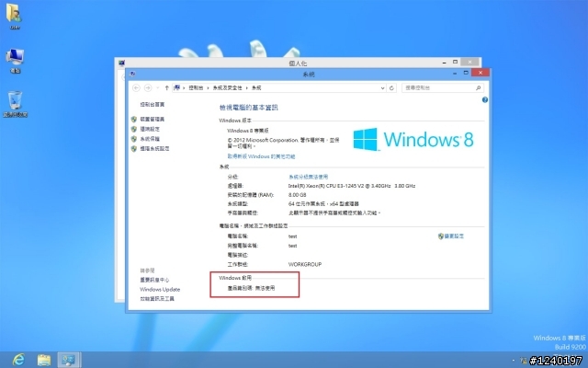This screenshot has width=588, height=368.
Task: Go up one level with Up arrow
Action: pos(166,88)
